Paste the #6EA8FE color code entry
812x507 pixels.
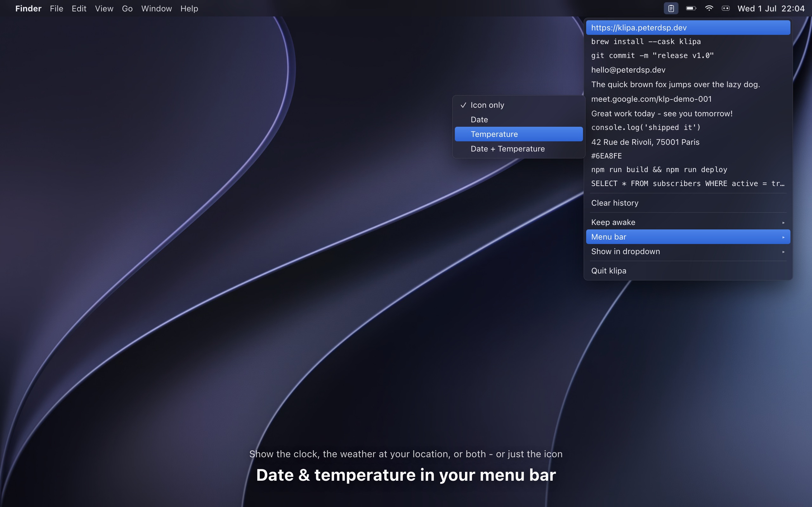coord(688,156)
